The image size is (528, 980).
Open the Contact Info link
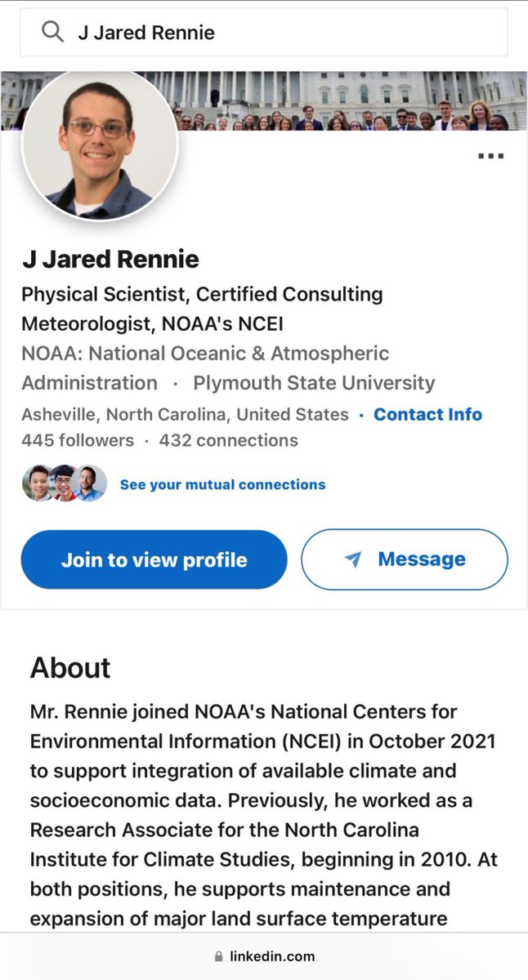427,414
